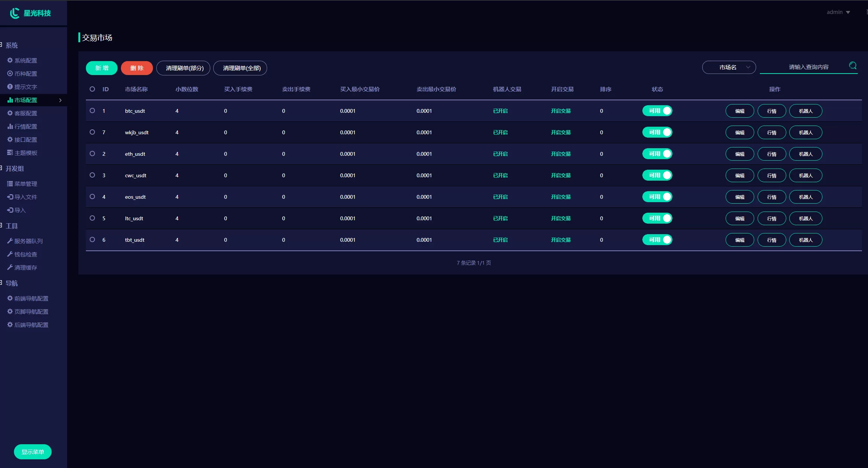This screenshot has width=868, height=468.
Task: Click the 新增 button
Action: coord(102,68)
